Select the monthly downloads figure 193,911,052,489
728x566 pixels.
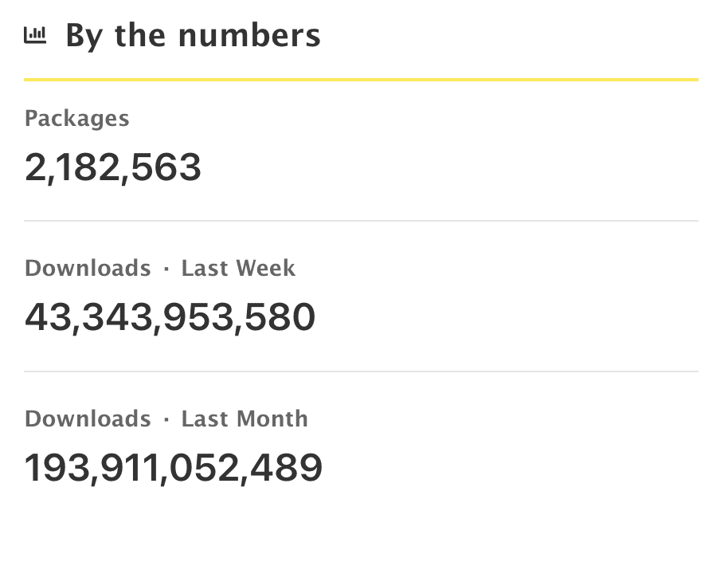(x=173, y=469)
